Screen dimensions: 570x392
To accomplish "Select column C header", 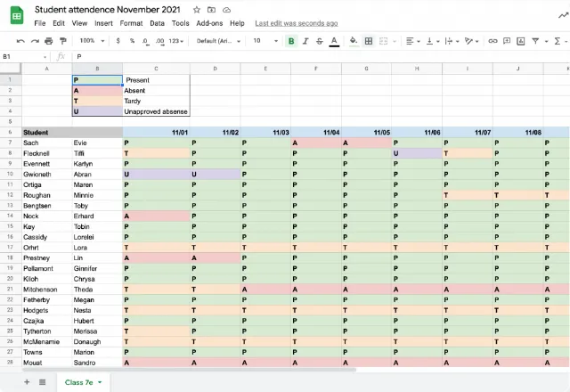I will click(x=156, y=69).
